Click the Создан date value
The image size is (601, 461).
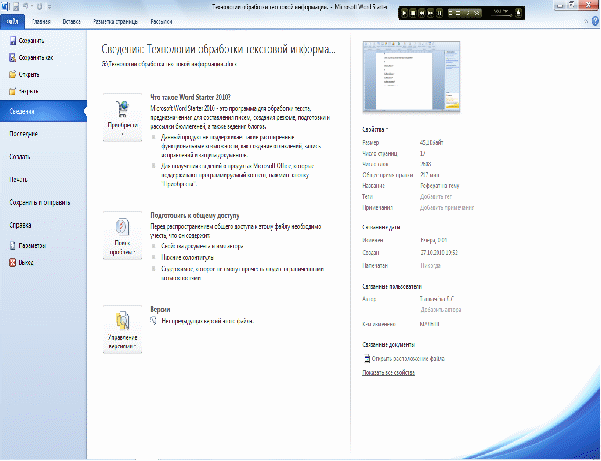tap(439, 253)
